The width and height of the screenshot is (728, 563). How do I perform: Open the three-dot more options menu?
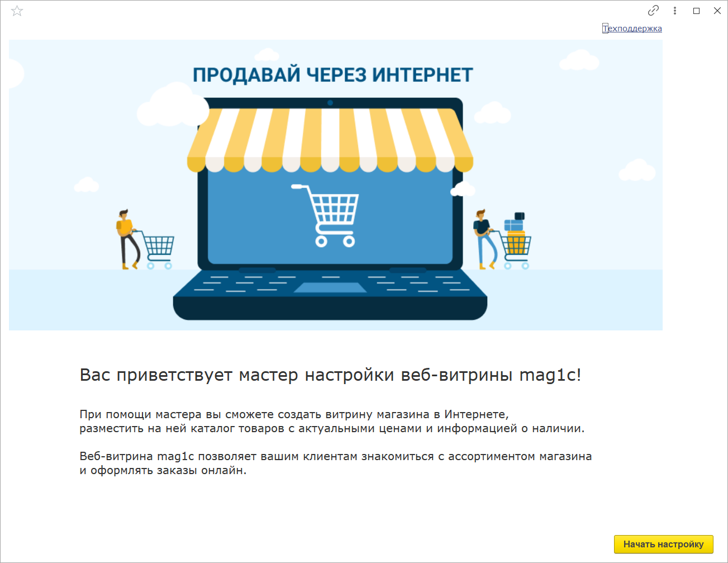pyautogui.click(x=675, y=11)
